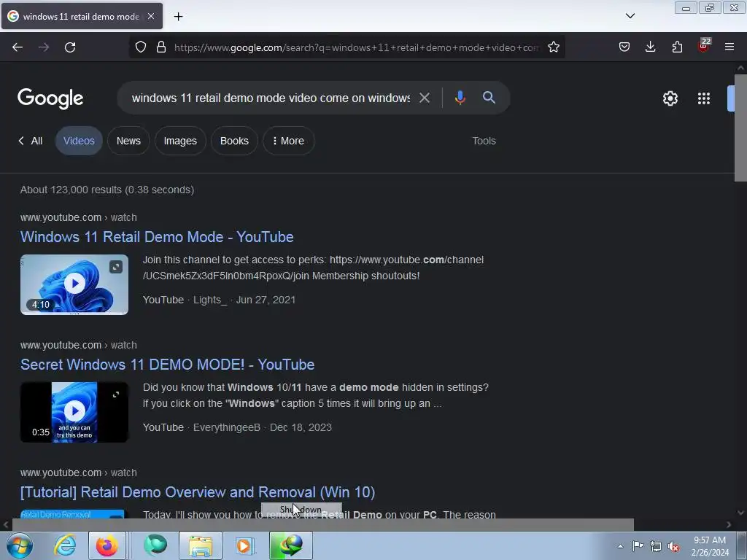Open the extensions puzzle icon

pos(677,47)
